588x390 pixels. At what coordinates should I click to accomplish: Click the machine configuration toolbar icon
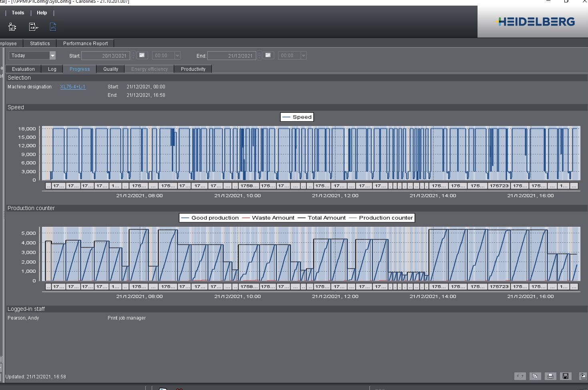12,27
